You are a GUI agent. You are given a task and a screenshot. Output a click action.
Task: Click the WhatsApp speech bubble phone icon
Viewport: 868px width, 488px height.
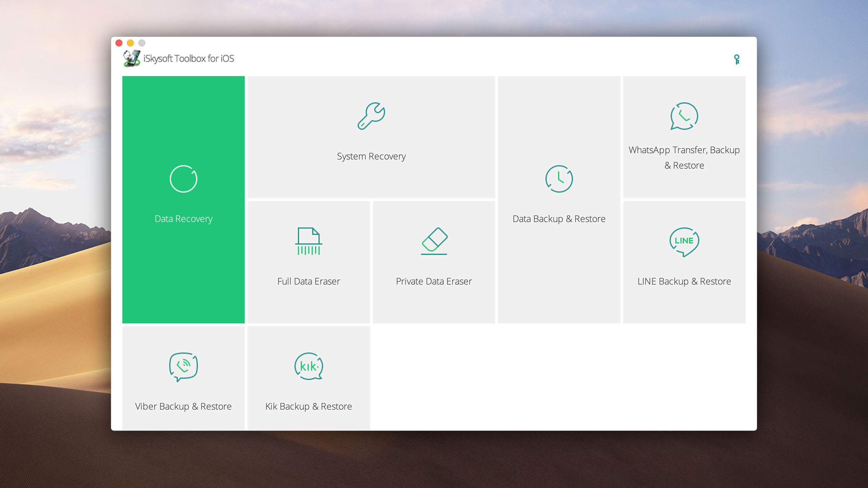(684, 116)
